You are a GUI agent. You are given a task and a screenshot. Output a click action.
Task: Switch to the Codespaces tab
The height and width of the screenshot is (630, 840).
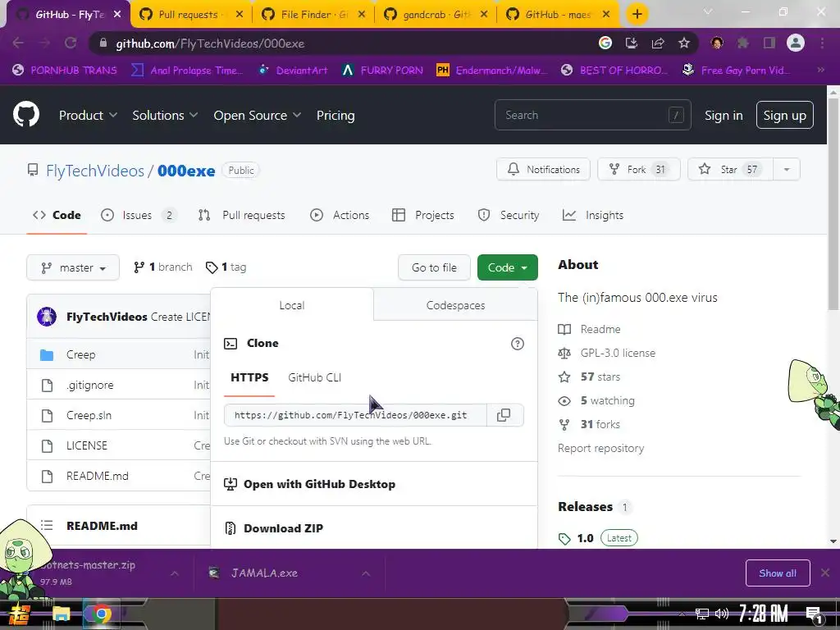[455, 305]
